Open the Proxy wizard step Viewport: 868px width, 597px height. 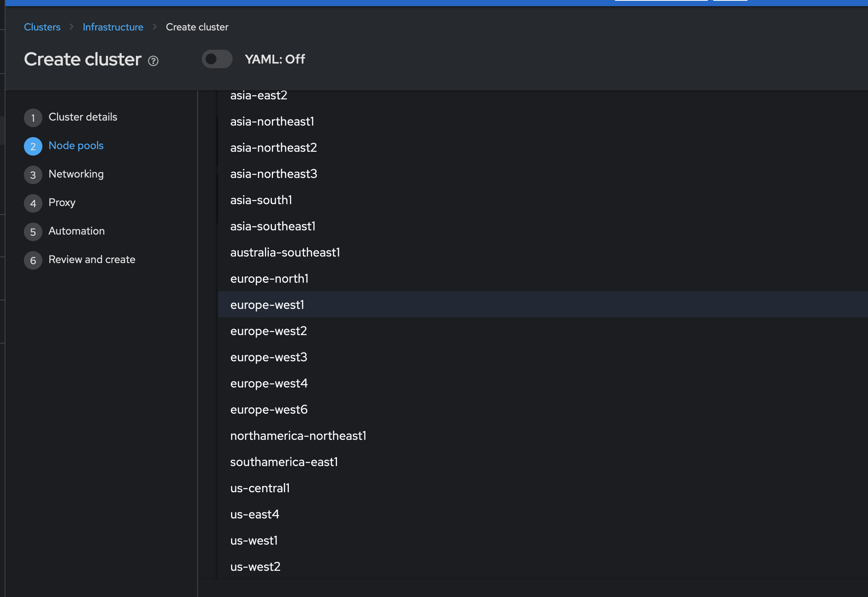click(x=62, y=203)
